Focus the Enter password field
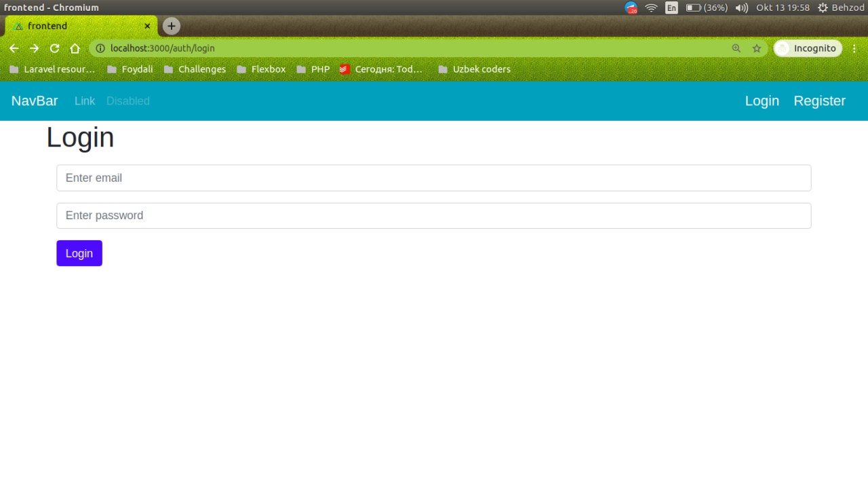The height and width of the screenshot is (488, 868). point(434,216)
